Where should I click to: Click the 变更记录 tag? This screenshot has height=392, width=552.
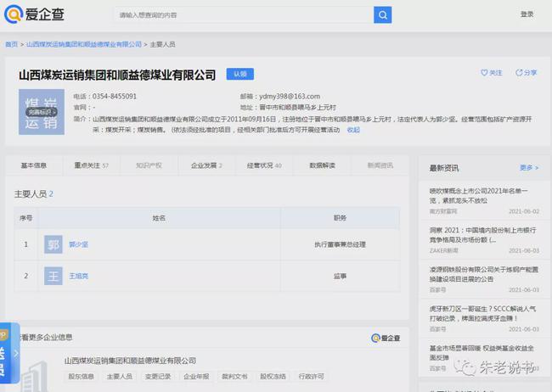(x=158, y=376)
